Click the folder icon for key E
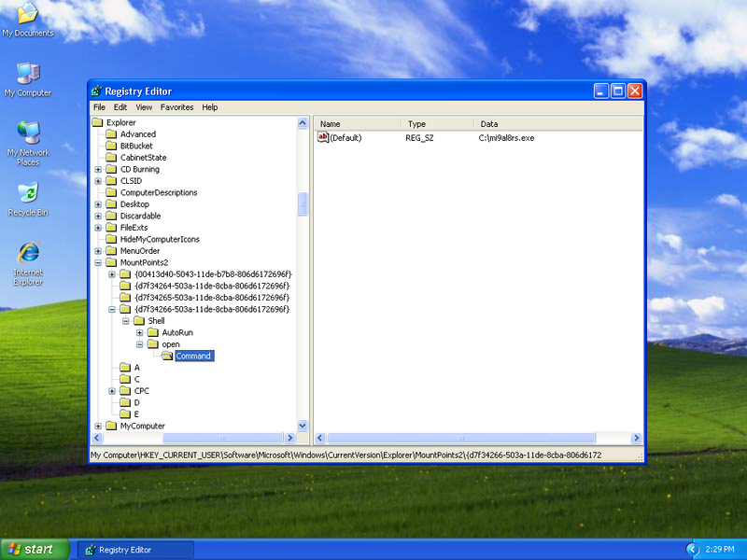 (x=125, y=413)
